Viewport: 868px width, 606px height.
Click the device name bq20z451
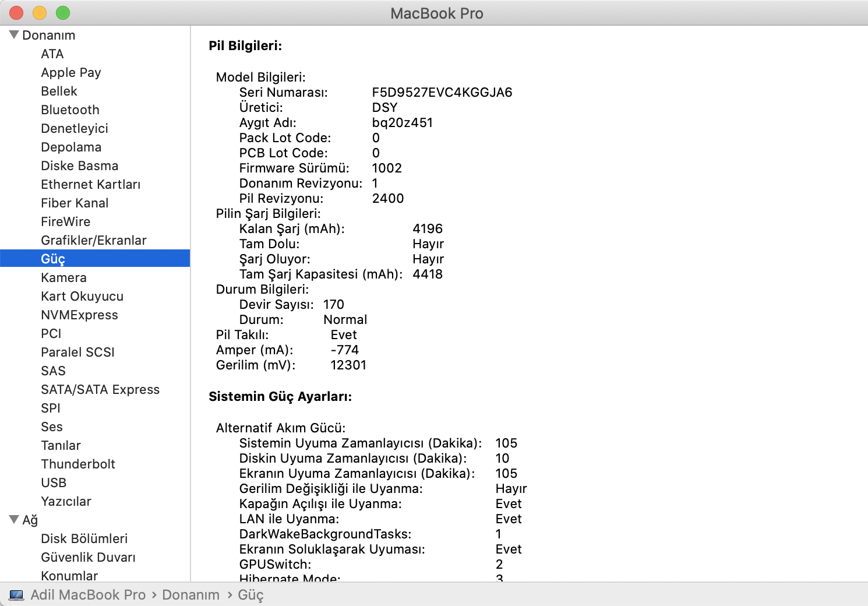(x=403, y=123)
